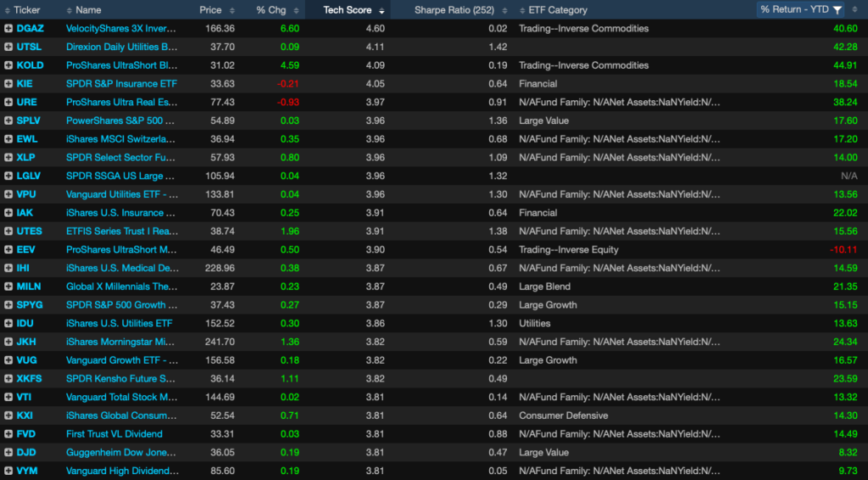
Task: Expand the XLP row plus icon
Action: [x=8, y=158]
